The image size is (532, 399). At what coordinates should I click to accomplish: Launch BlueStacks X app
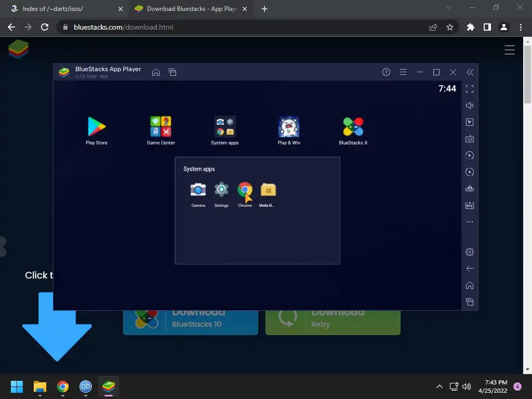(x=353, y=130)
